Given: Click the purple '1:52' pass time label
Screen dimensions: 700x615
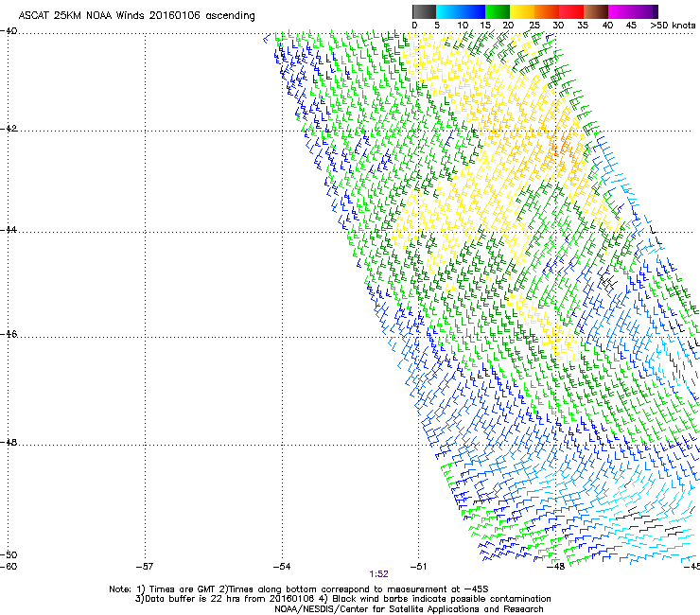Looking at the screenshot, I should (378, 574).
